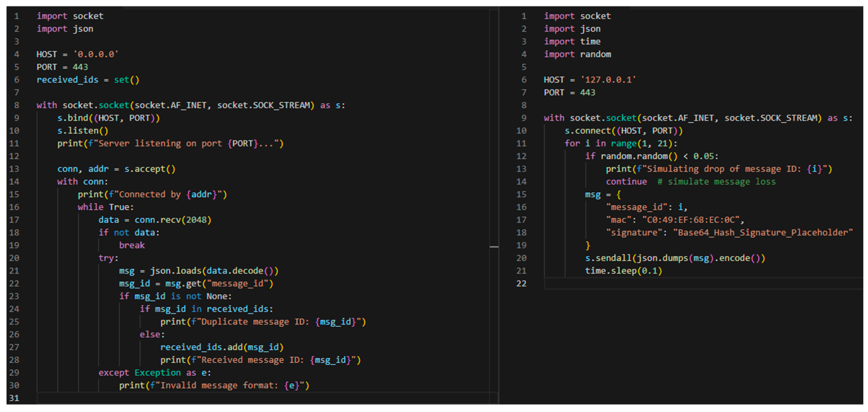Click the HOST '0.0.0.0' string
Image resolution: width=868 pixels, height=412 pixels.
pyautogui.click(x=96, y=54)
